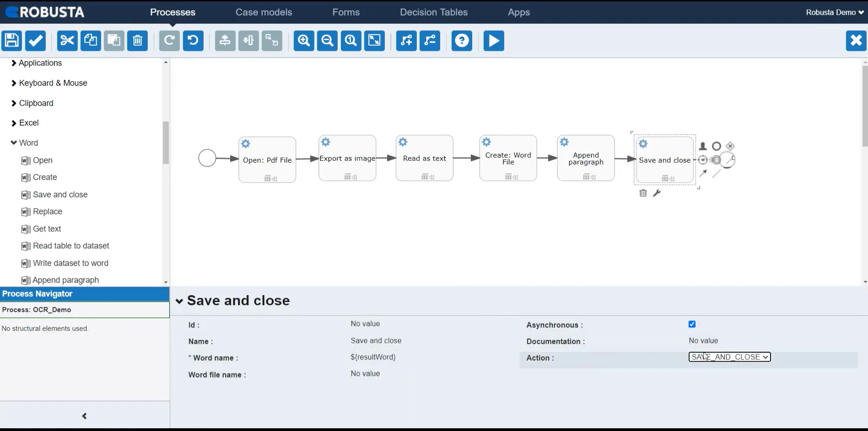
Task: Select the Get text Word activity
Action: coord(41,229)
